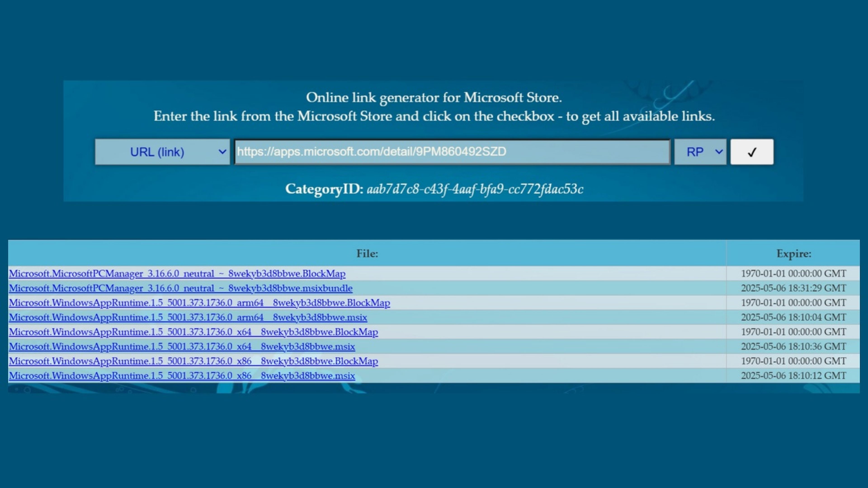Download MicrosoftPCManager 3.16.6.0 msixbundle file
Viewport: 868px width, 488px height.
tap(181, 288)
